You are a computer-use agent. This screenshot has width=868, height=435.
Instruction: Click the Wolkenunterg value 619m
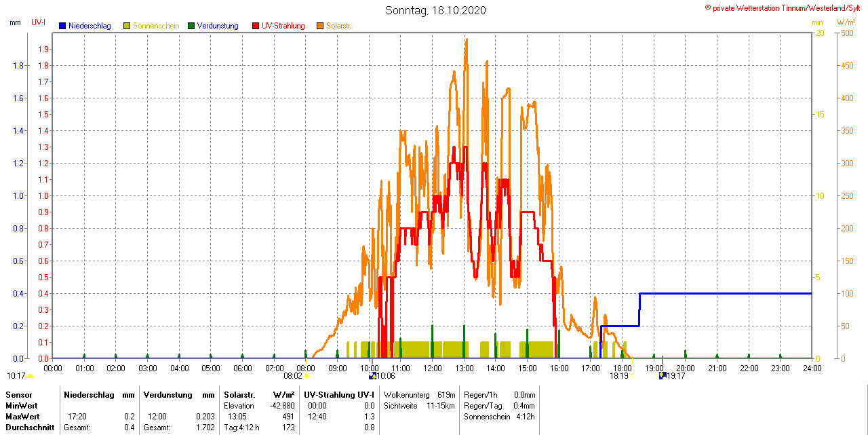pos(446,395)
